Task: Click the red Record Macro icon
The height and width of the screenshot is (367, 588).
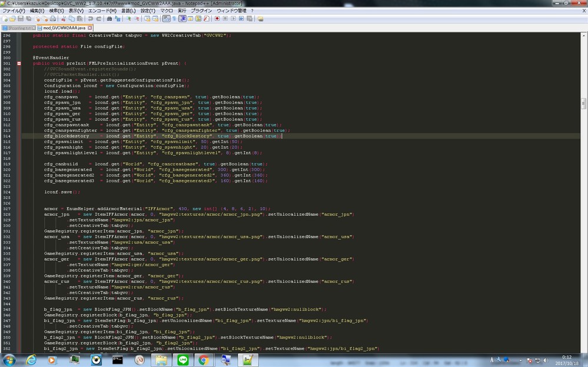Action: point(217,19)
